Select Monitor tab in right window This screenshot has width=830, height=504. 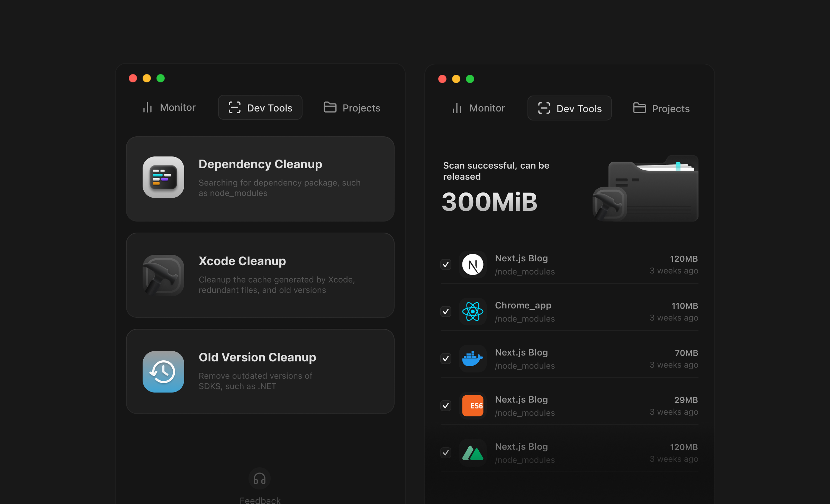[x=479, y=108]
